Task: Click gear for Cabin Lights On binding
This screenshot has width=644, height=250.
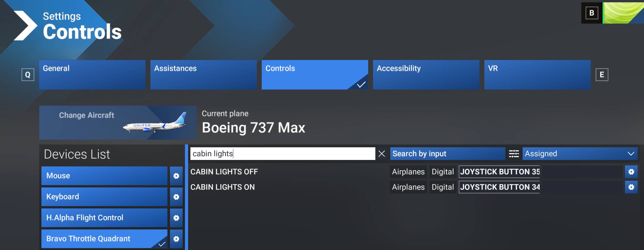Action: (631, 187)
